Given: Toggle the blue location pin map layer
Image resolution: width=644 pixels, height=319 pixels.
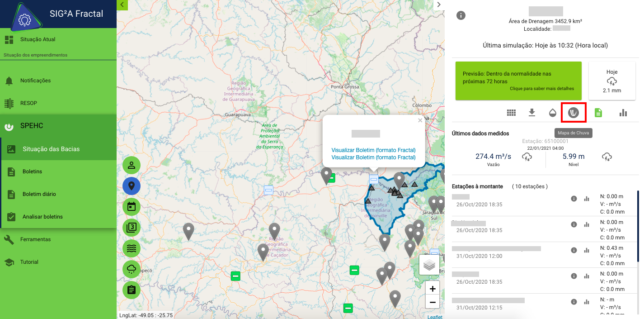Looking at the screenshot, I should pos(132,186).
